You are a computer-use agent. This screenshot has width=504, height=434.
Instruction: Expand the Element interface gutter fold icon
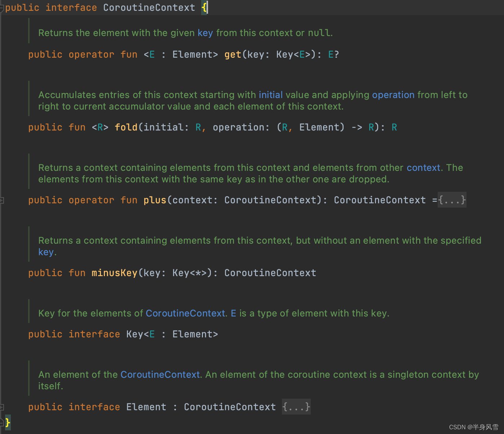(x=2, y=407)
